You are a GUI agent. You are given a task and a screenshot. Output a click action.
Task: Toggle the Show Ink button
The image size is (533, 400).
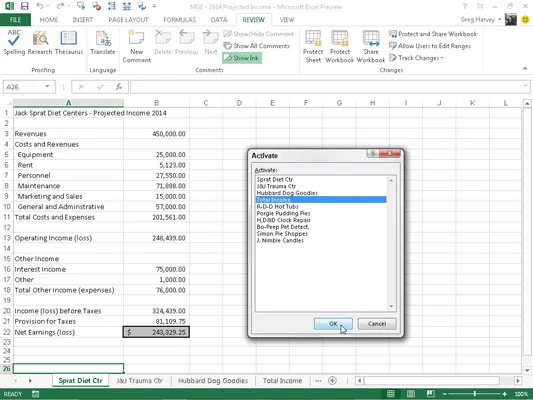click(x=242, y=58)
